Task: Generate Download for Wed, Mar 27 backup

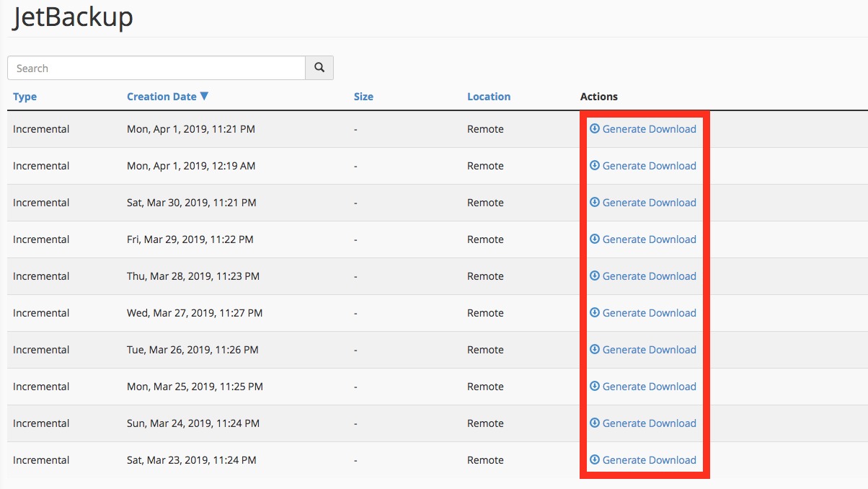Action: click(650, 313)
